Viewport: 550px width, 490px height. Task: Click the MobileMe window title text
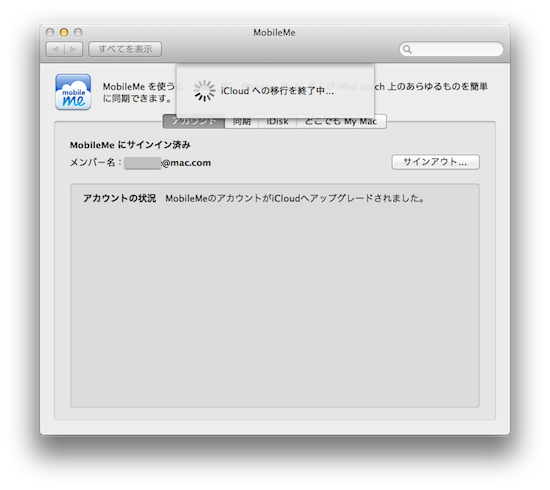[x=274, y=33]
